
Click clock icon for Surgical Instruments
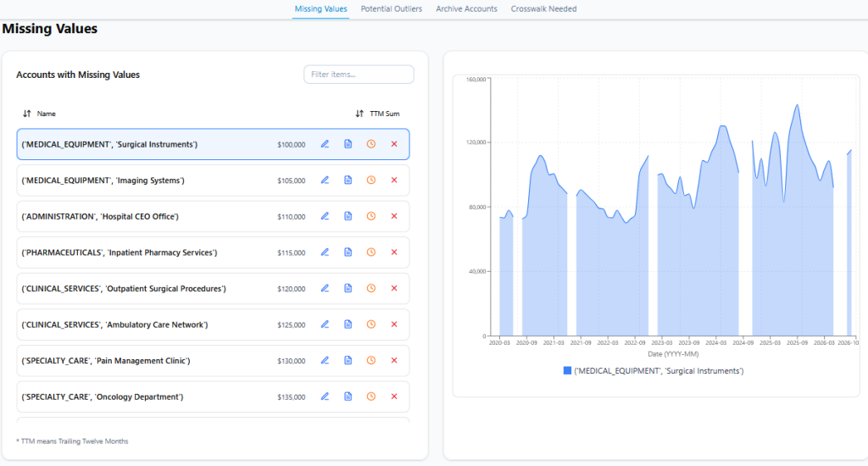[371, 144]
